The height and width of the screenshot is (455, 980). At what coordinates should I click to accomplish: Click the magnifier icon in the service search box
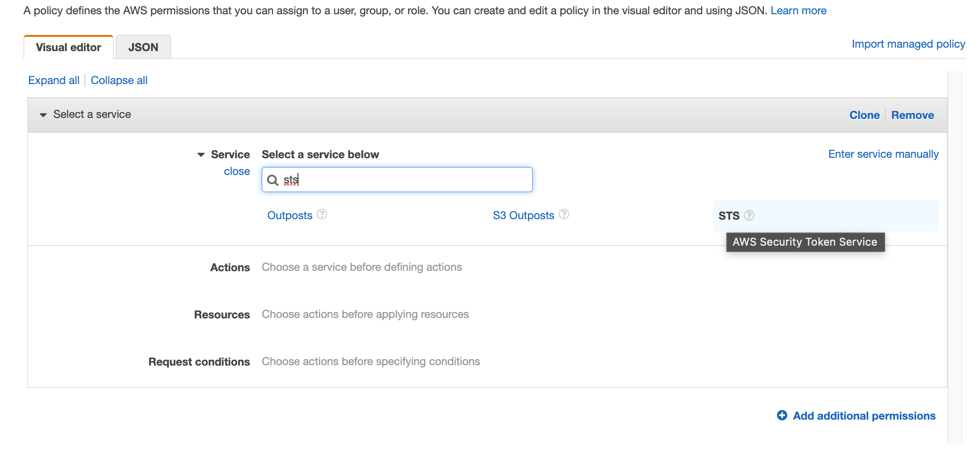[x=273, y=180]
